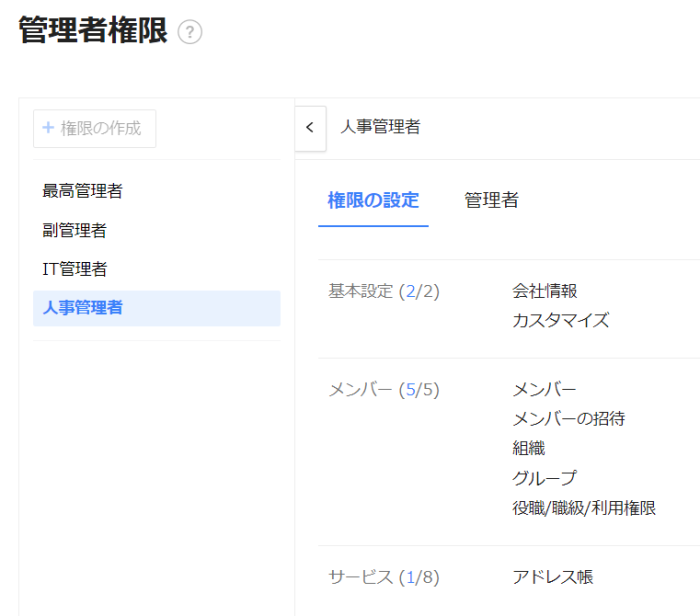The width and height of the screenshot is (700, 616).
Task: Select 最高管理者 in the role list
Action: pos(83,191)
